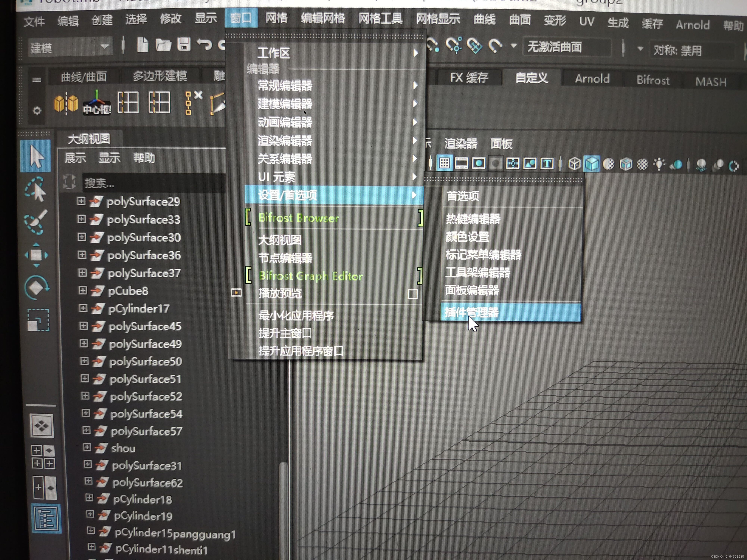
Task: Click the Save scene icon
Action: tap(184, 45)
